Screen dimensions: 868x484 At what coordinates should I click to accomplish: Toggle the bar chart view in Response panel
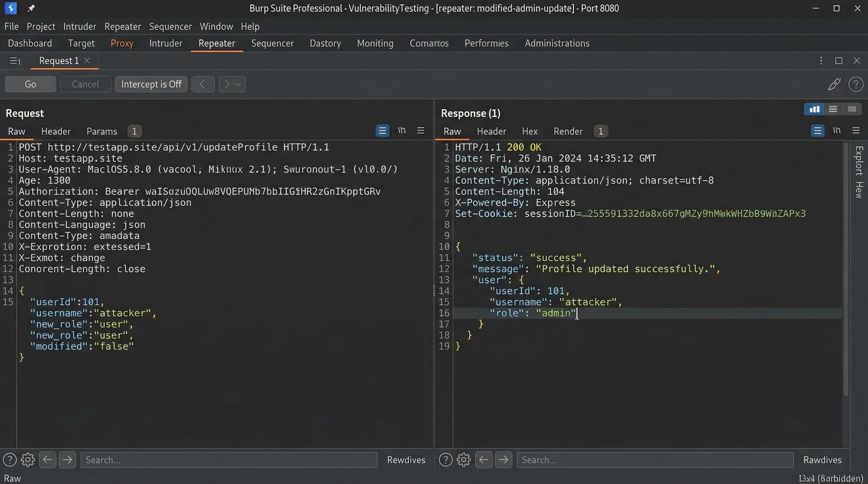[x=814, y=109]
